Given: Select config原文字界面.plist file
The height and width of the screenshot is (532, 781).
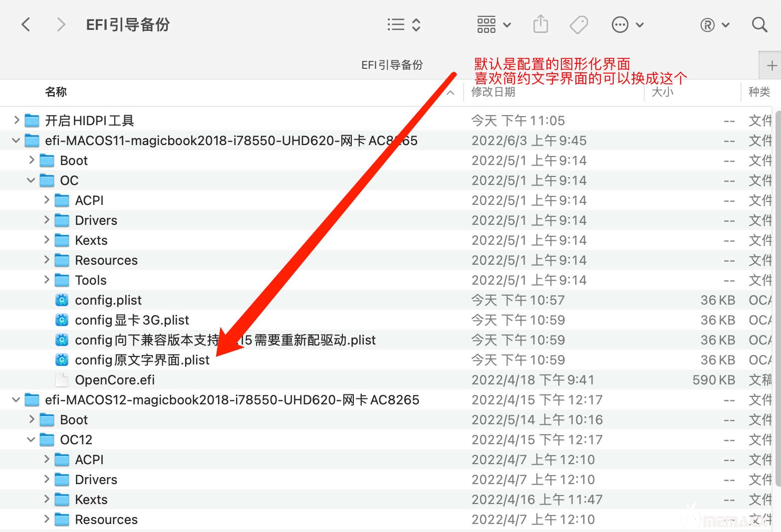Looking at the screenshot, I should coord(142,360).
